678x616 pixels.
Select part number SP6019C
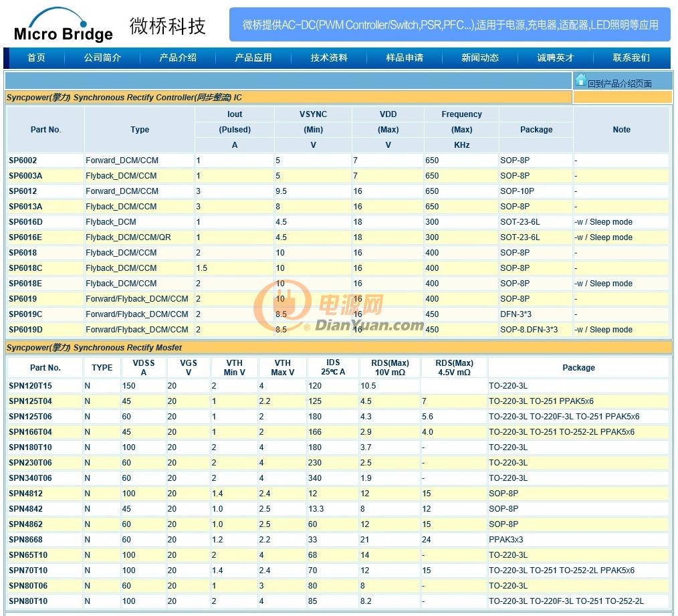(x=25, y=314)
